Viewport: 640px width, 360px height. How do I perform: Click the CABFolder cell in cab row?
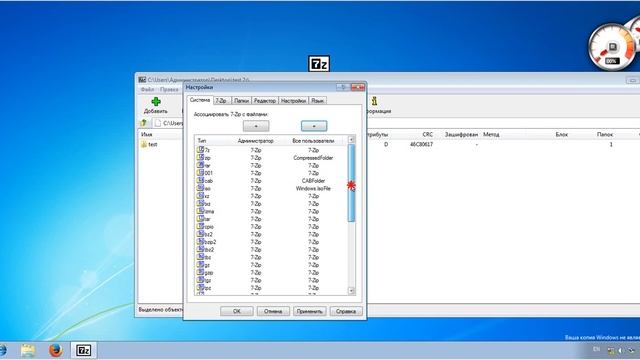click(x=313, y=180)
